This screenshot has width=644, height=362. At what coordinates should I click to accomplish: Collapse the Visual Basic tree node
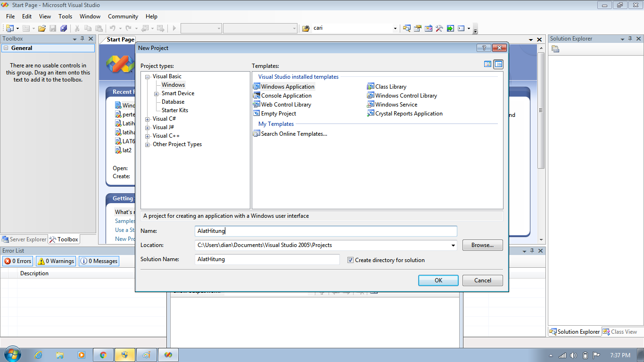click(x=148, y=77)
